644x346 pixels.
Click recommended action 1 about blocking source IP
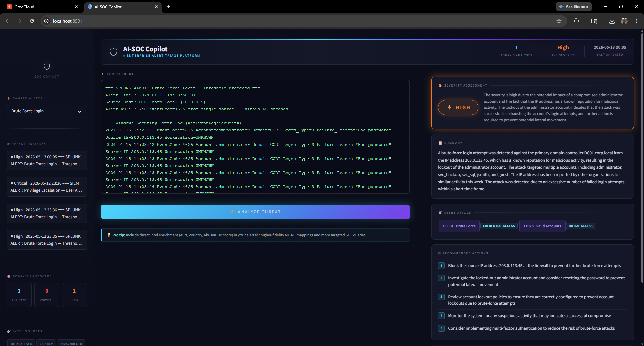click(532, 266)
